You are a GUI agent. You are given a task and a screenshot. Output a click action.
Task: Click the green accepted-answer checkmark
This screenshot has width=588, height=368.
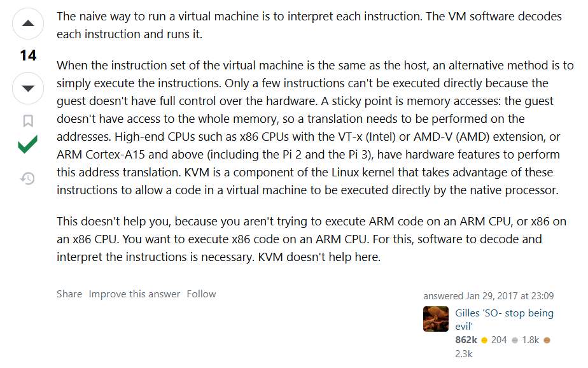[x=27, y=145]
